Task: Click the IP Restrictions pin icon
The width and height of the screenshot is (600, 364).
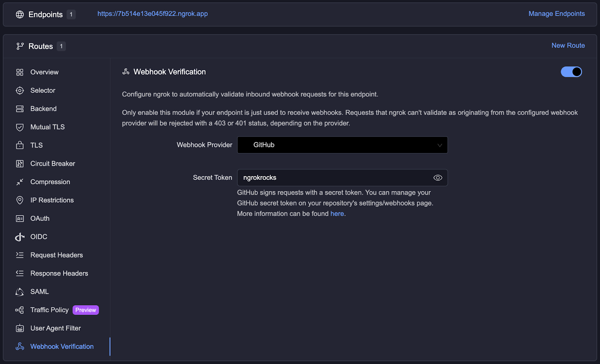Action: 20,200
